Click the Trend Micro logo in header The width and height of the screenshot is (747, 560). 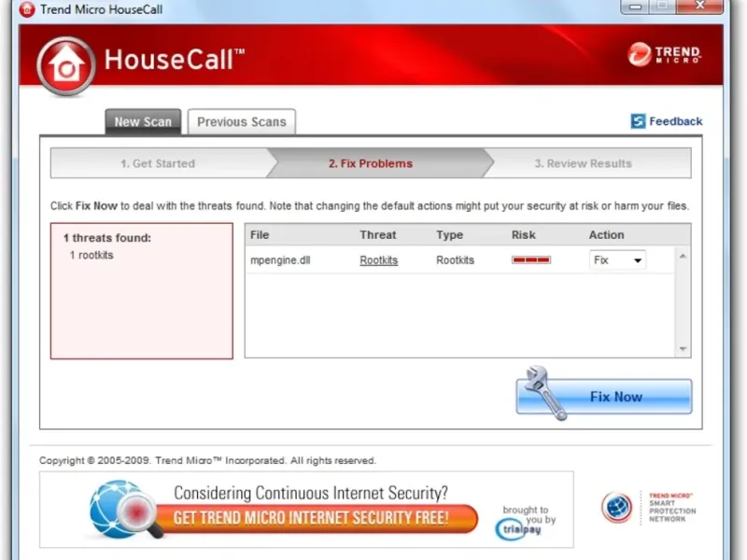click(664, 54)
